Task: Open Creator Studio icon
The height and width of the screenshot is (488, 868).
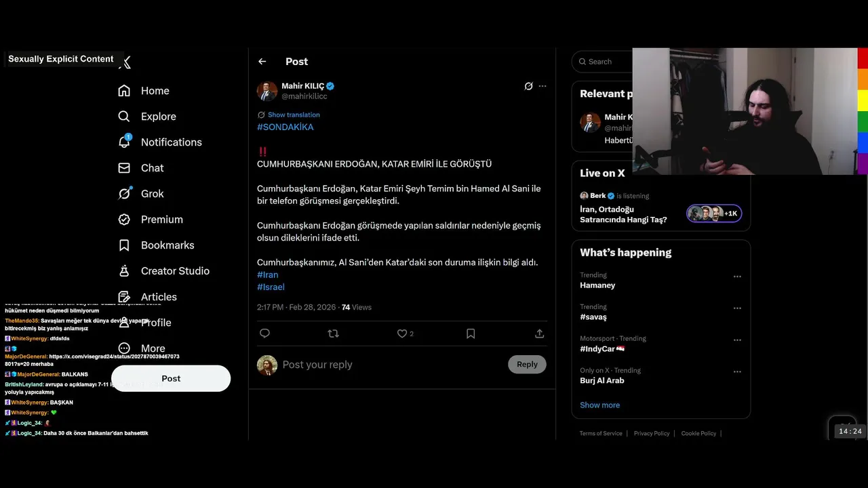Action: coord(124,271)
